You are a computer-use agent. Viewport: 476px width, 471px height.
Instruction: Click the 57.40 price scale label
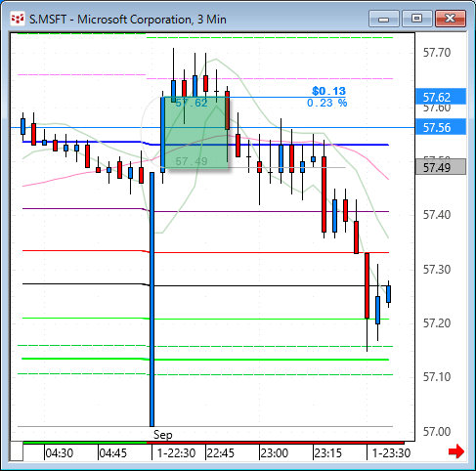point(437,215)
